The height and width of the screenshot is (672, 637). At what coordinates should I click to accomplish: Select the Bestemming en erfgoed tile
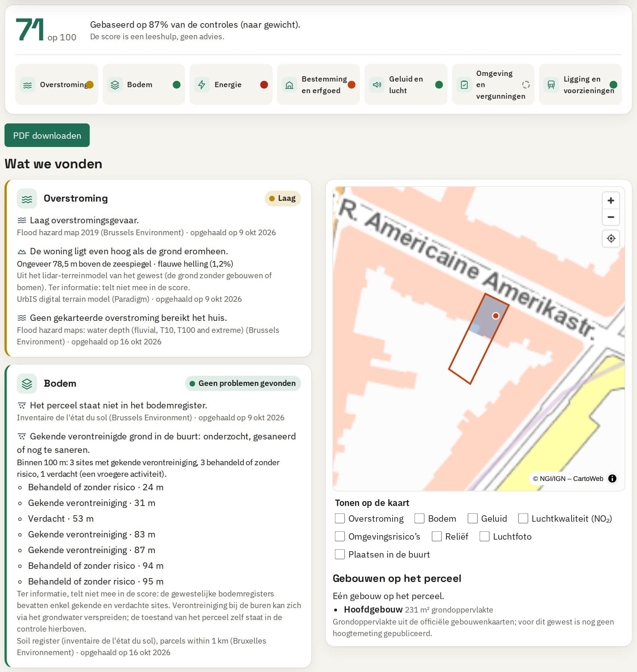coord(318,85)
